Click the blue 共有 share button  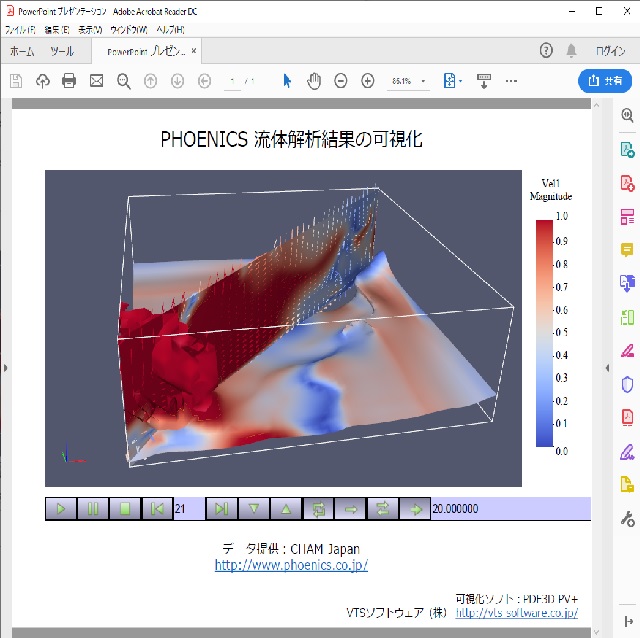click(605, 81)
